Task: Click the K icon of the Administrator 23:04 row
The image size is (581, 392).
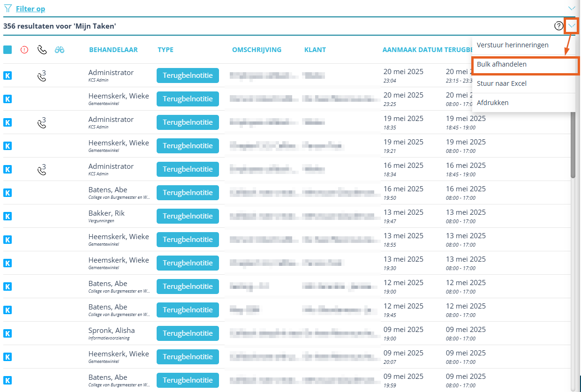Action: point(8,75)
